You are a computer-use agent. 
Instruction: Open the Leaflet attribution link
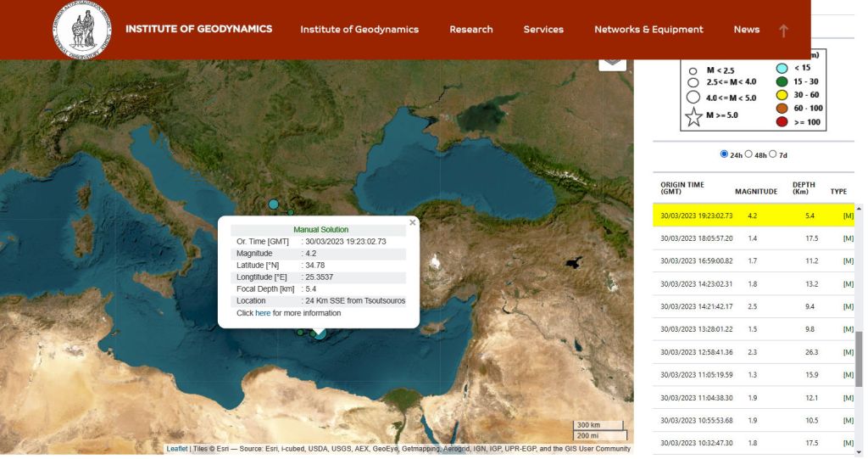(x=177, y=449)
